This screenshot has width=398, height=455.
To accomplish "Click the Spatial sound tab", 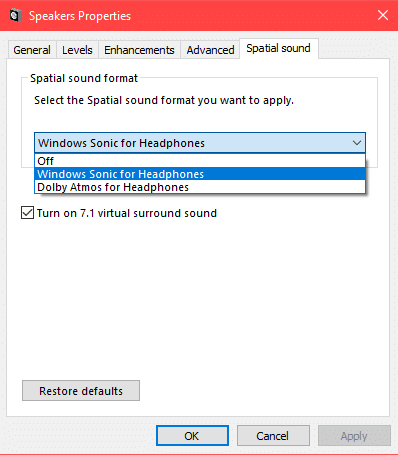I will [x=279, y=48].
